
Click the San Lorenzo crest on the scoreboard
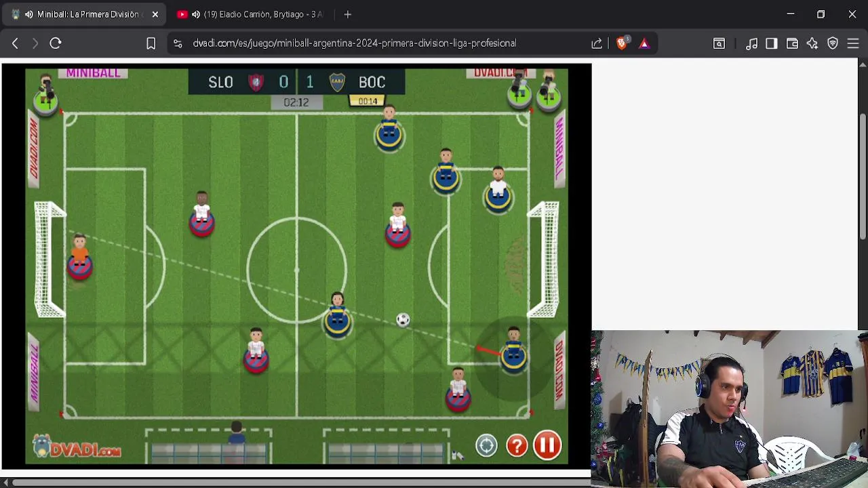(256, 83)
